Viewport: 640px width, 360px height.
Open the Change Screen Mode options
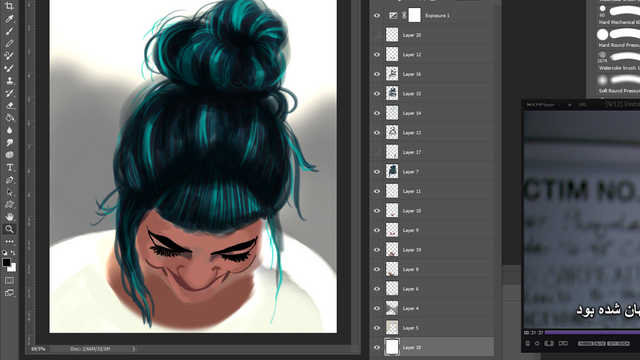tap(9, 293)
